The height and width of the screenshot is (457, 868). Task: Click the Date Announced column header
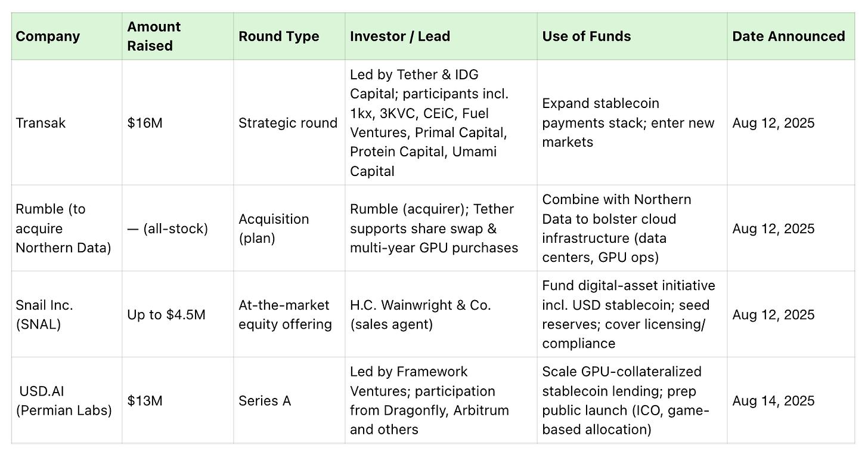[788, 36]
